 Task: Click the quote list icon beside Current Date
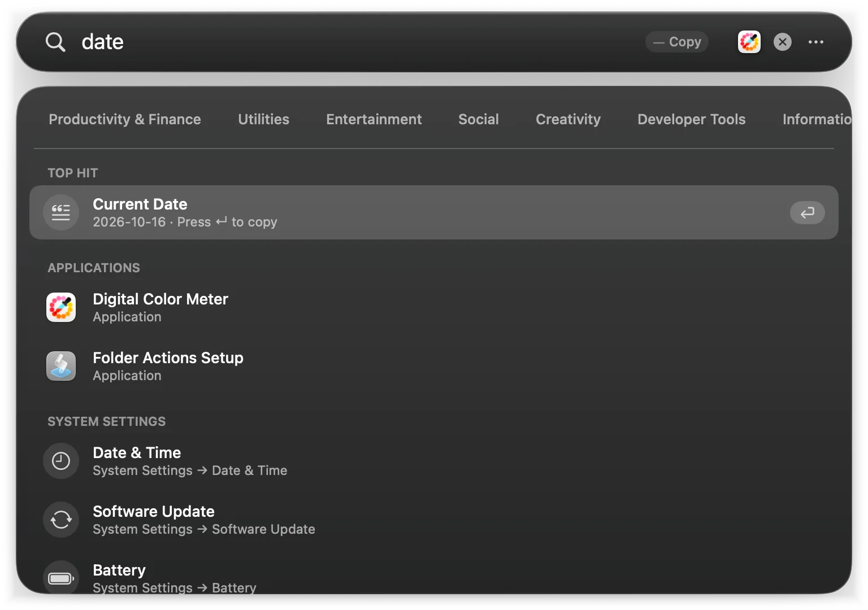pyautogui.click(x=61, y=212)
